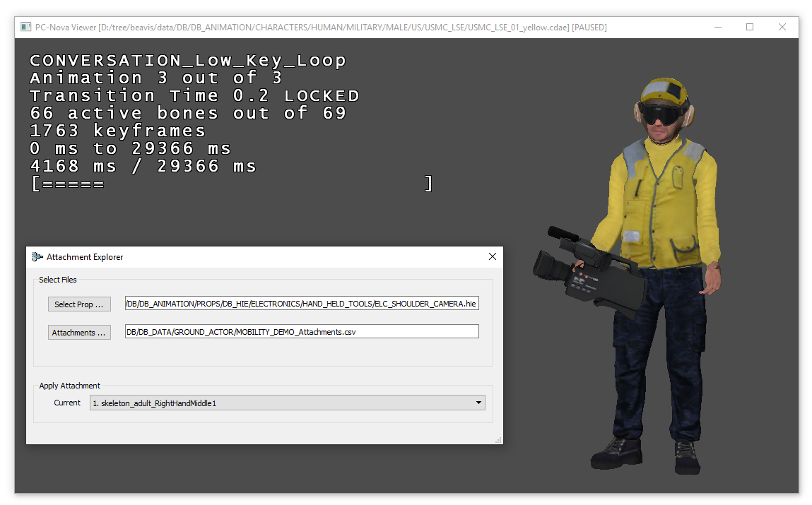Click the Apply Attachment group label
Viewport: 812px width, 505px height.
69,386
